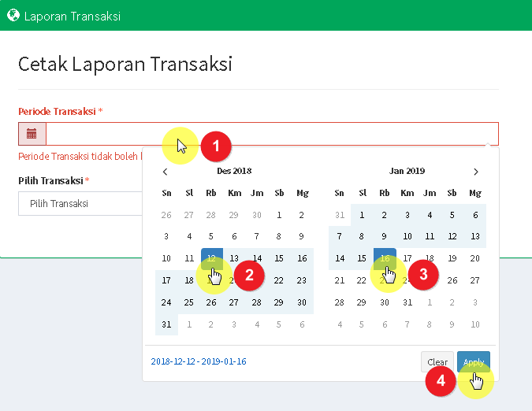This screenshot has width=532, height=411.
Task: Go to previous month with left arrow
Action: [166, 172]
